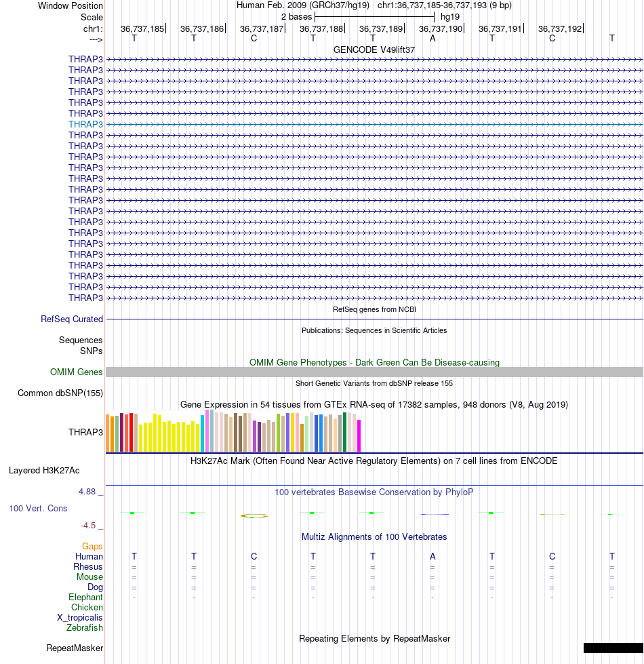Click the 'RefSeq Curated' track label
The image size is (644, 664).
[72, 319]
